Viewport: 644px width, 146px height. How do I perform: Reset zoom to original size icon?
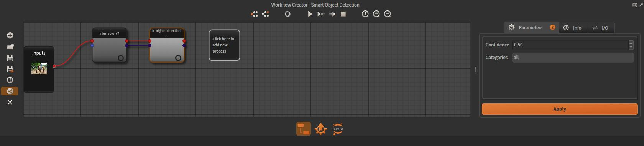pos(365,14)
